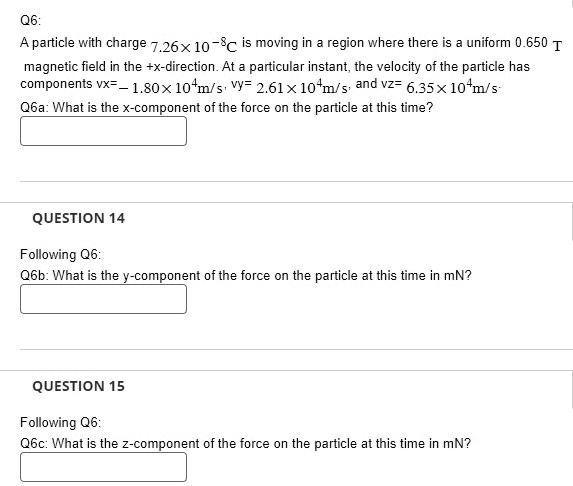573x486 pixels.
Task: Click the 0.650 magnetic field value
Action: coord(531,43)
